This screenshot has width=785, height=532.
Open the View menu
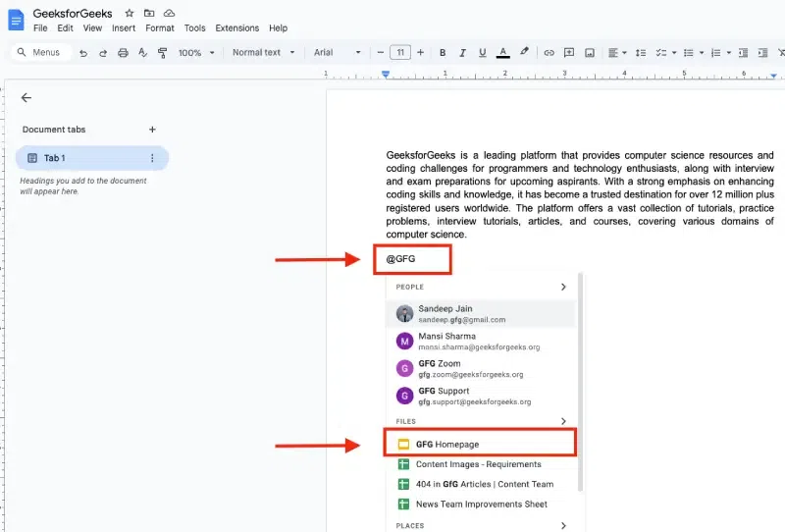(92, 28)
